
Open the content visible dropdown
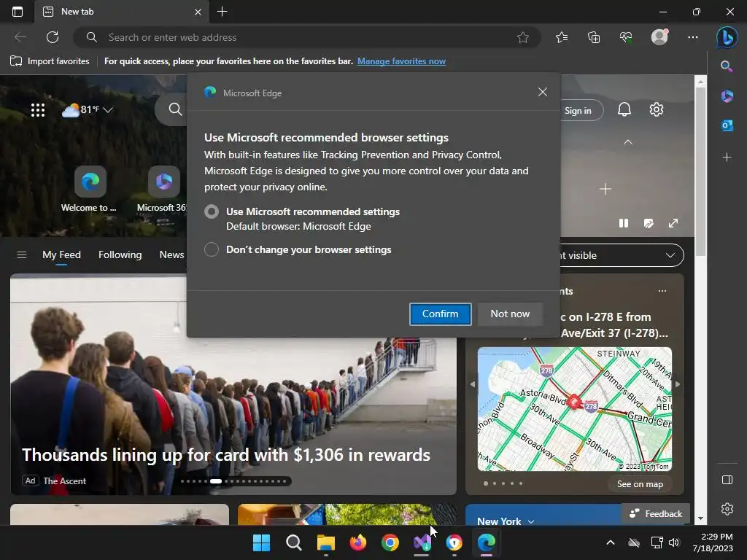pyautogui.click(x=622, y=255)
